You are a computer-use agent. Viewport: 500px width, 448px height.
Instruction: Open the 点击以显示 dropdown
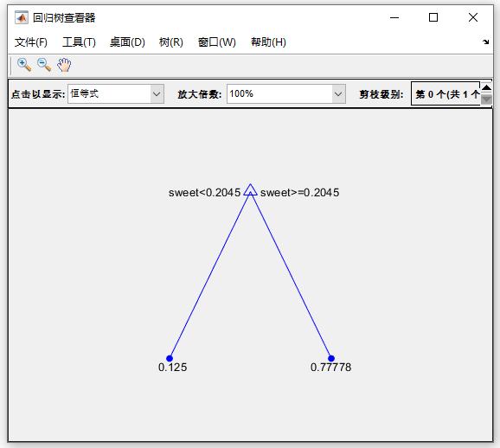click(116, 93)
